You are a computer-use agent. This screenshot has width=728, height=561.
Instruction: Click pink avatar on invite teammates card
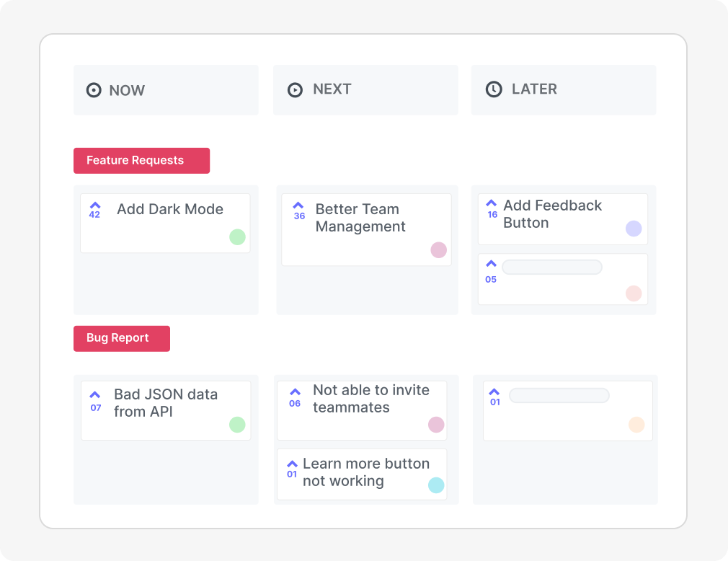(x=436, y=425)
